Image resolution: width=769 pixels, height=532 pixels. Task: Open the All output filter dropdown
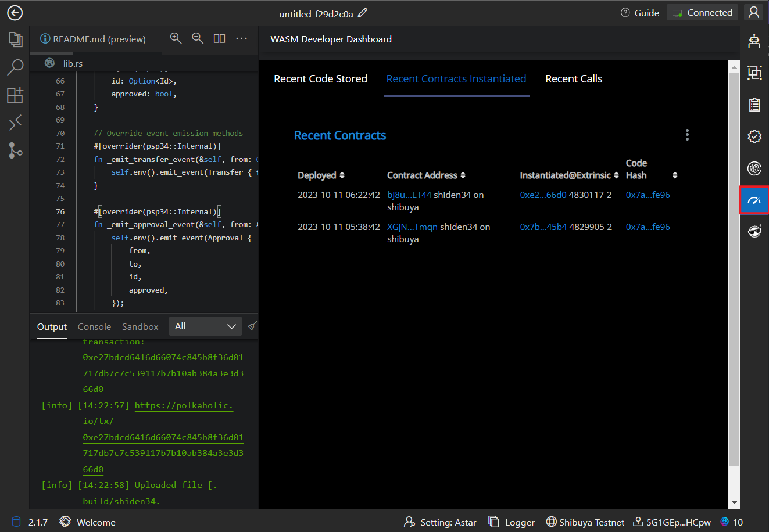point(205,326)
